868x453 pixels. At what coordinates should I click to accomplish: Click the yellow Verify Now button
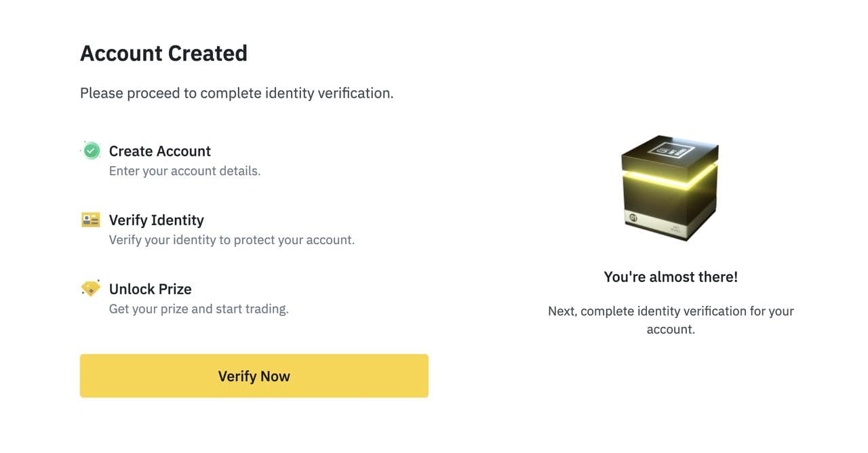(254, 376)
